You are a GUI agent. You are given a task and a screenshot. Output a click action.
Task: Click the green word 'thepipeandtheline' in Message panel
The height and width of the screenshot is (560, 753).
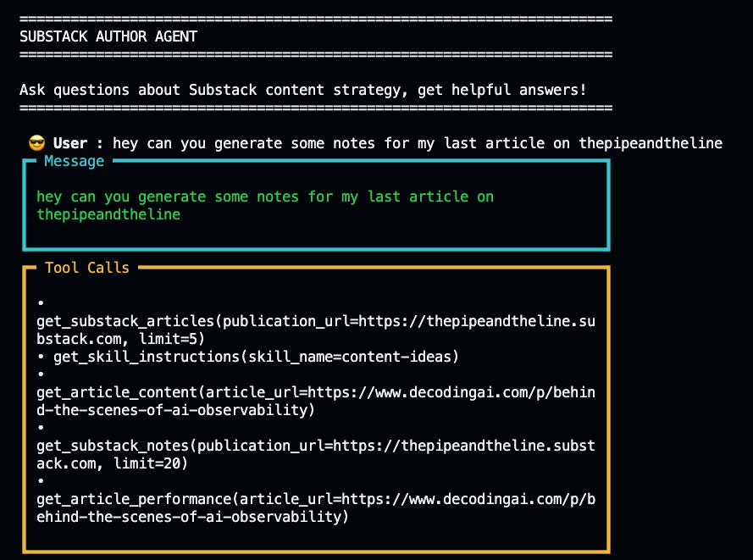click(108, 214)
